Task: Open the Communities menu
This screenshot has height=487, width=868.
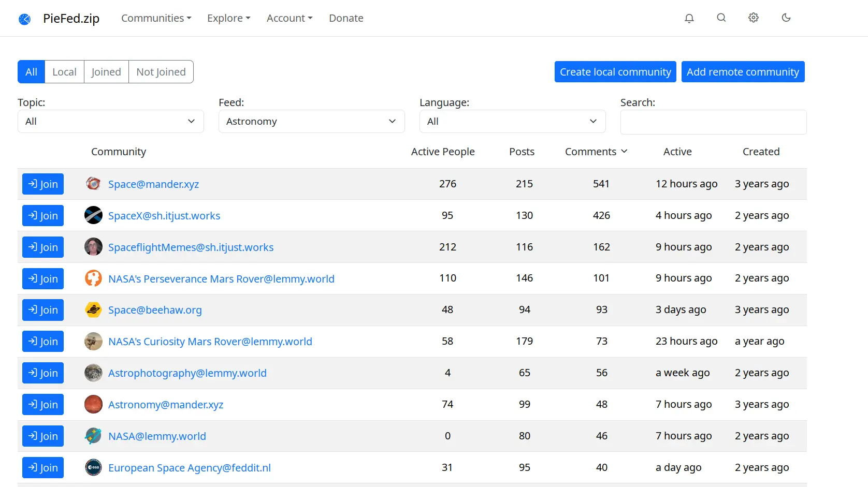Action: 156,18
